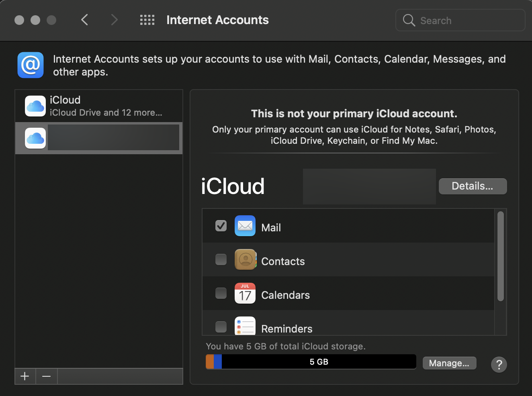This screenshot has width=532, height=396.
Task: Click the Reminders list icon
Action: (245, 326)
